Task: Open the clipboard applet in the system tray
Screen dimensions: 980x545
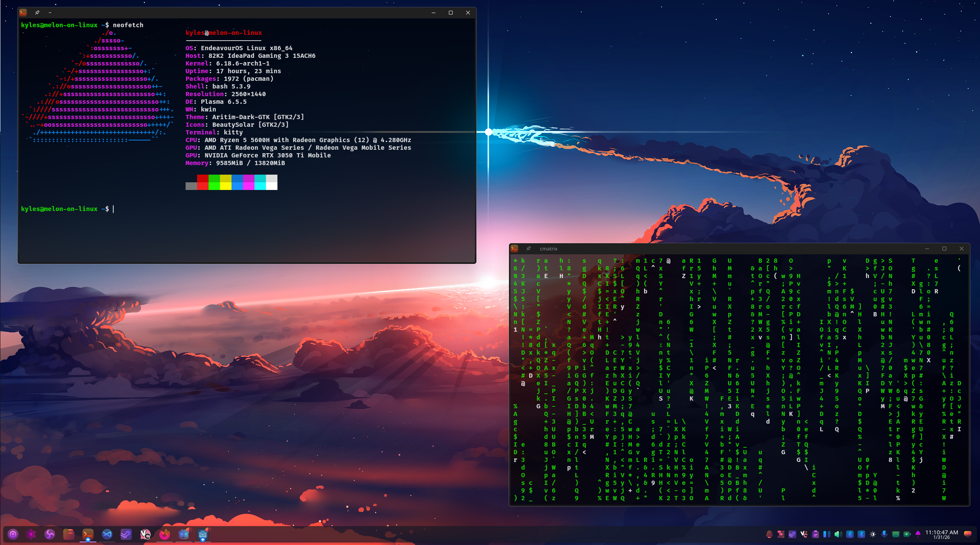Action: pyautogui.click(x=815, y=534)
